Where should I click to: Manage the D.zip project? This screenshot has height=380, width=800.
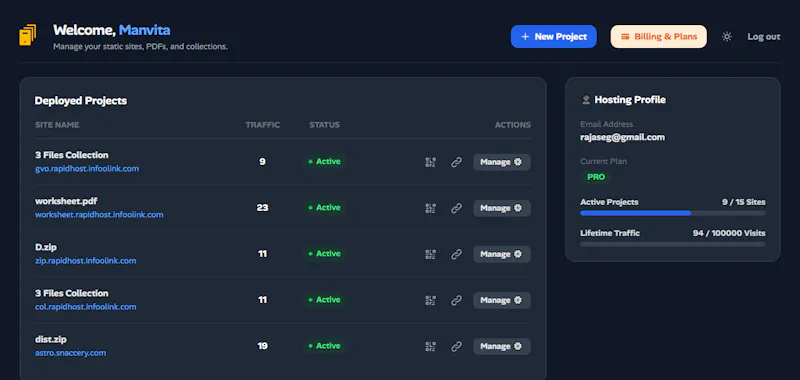(502, 254)
